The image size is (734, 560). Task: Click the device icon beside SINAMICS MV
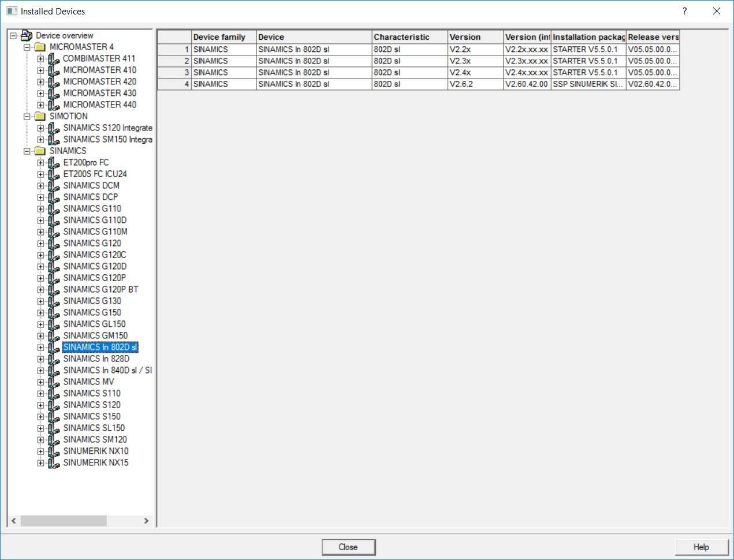point(54,382)
